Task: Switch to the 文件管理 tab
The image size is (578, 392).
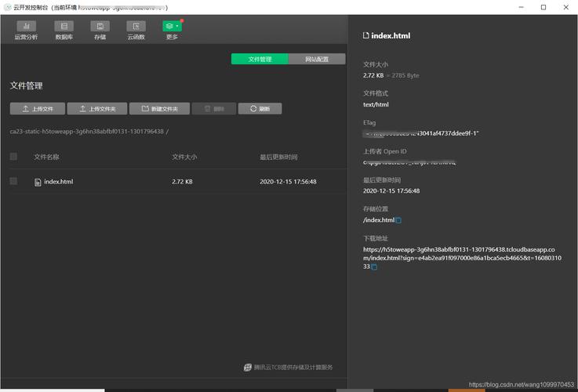Action: [260, 59]
